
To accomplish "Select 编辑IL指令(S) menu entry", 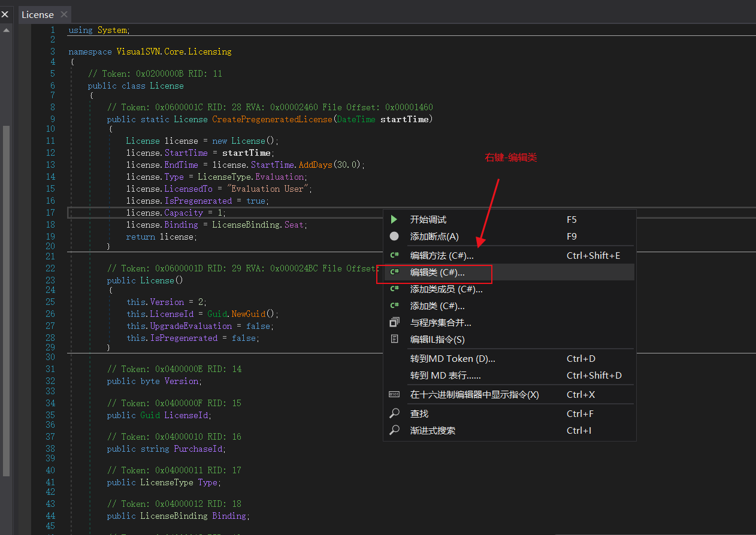I will click(x=509, y=339).
